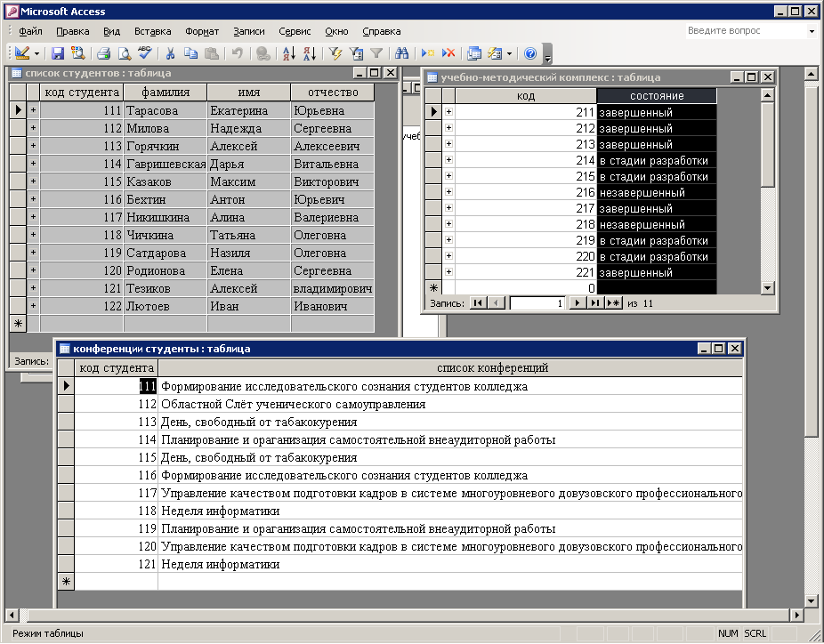Screen dimensions: 824x644
Task: Click the Save toolbar icon
Action: [58, 53]
